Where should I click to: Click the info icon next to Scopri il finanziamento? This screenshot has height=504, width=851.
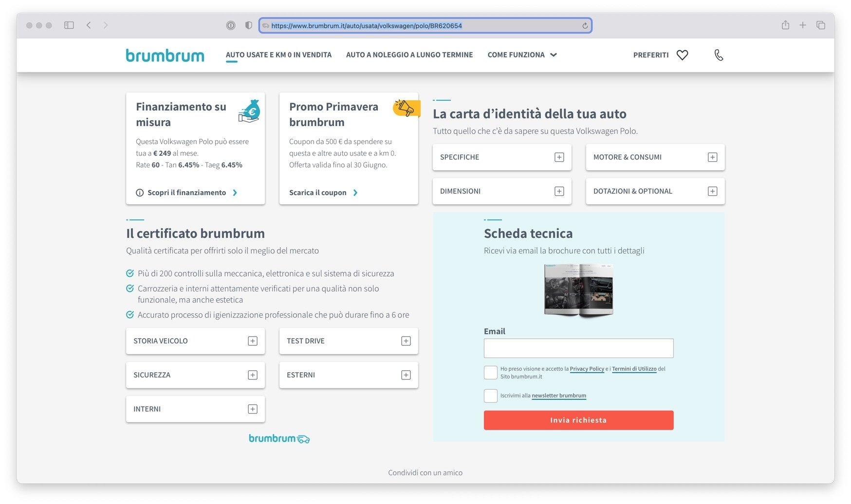[x=140, y=193]
